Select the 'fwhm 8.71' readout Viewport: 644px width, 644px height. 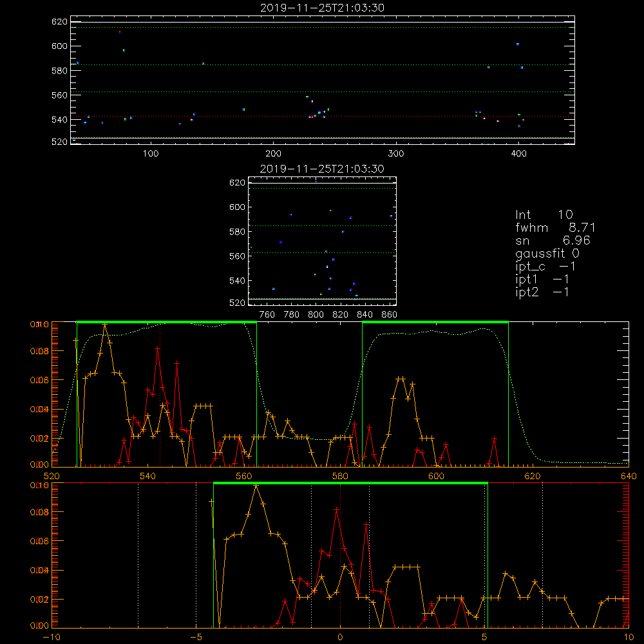555,227
